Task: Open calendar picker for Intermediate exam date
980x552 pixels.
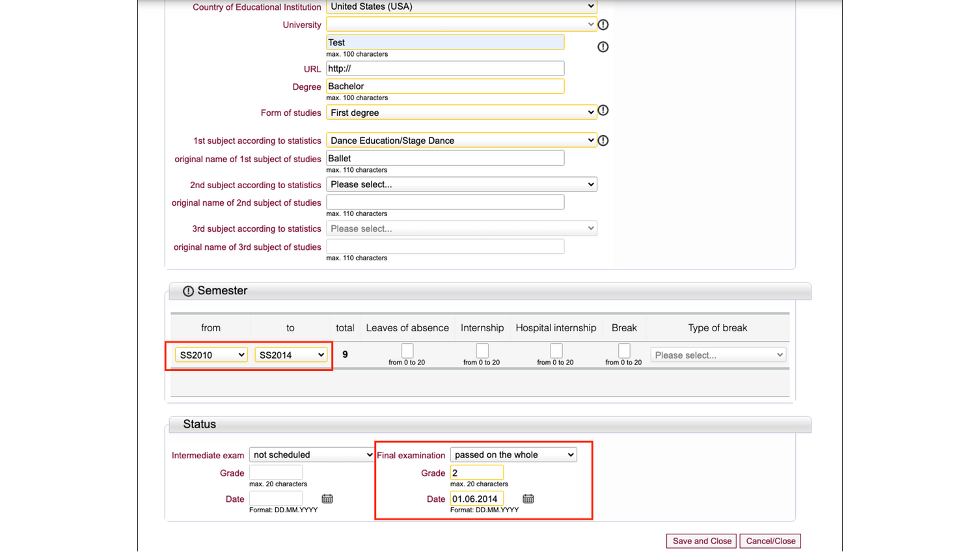Action: tap(327, 499)
